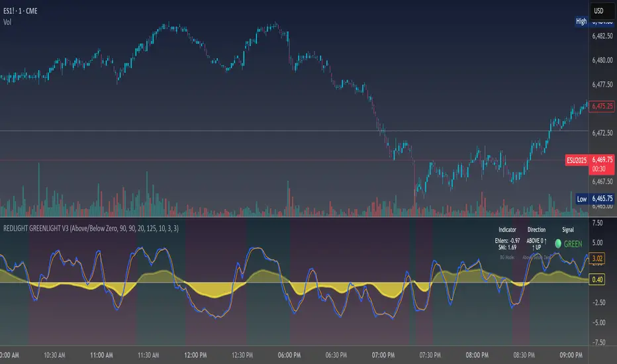
Task: Click the 6,482.50 price scale value
Action: pos(602,36)
